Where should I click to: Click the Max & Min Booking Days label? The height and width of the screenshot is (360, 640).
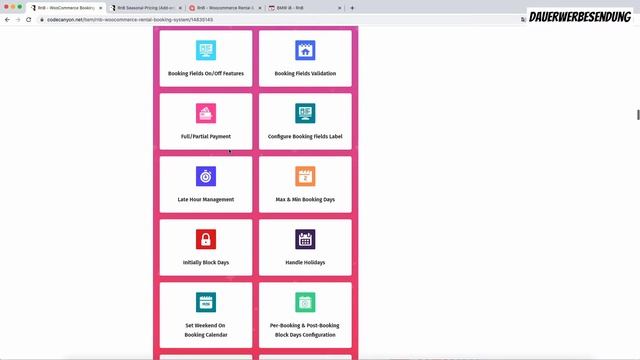[305, 200]
